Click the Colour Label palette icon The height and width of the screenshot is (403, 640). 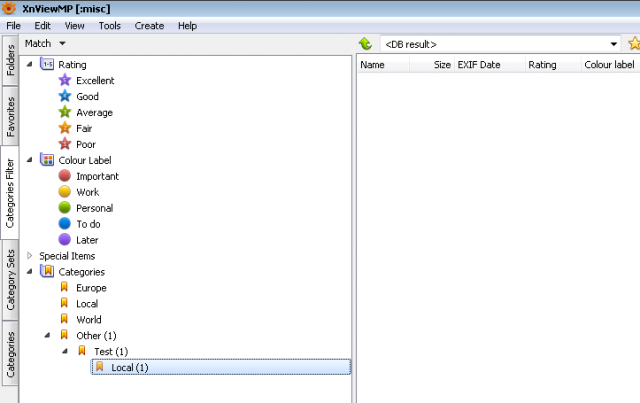pos(47,160)
